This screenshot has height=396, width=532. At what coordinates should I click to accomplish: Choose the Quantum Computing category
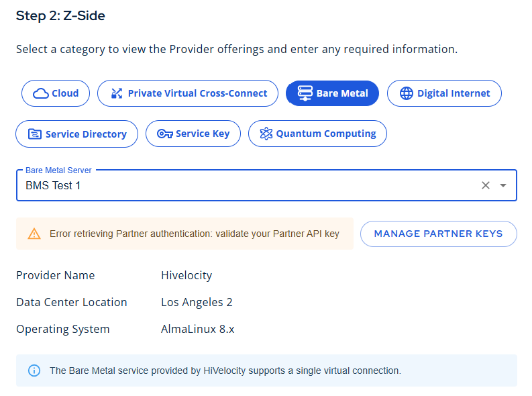[x=317, y=134]
